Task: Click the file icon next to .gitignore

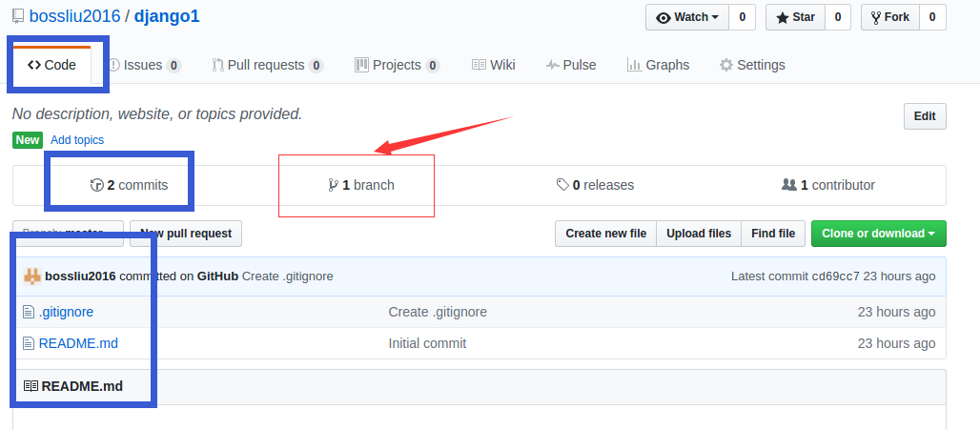Action: (x=29, y=312)
